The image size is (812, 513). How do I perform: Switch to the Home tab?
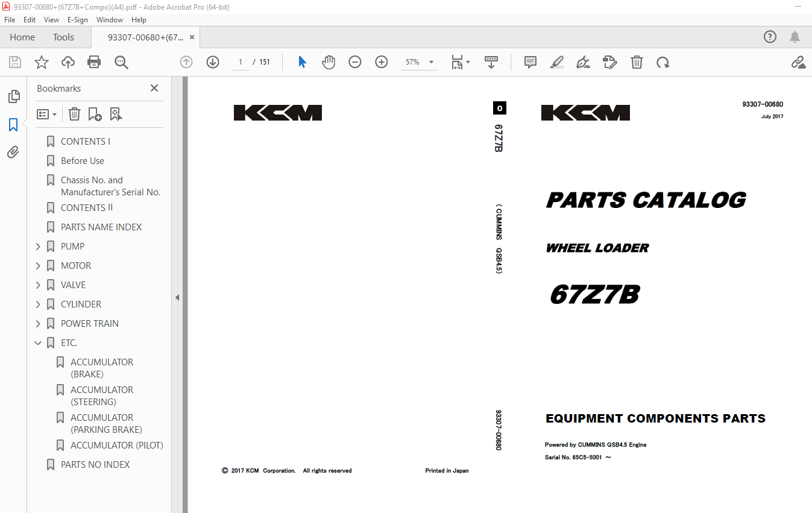tap(22, 37)
